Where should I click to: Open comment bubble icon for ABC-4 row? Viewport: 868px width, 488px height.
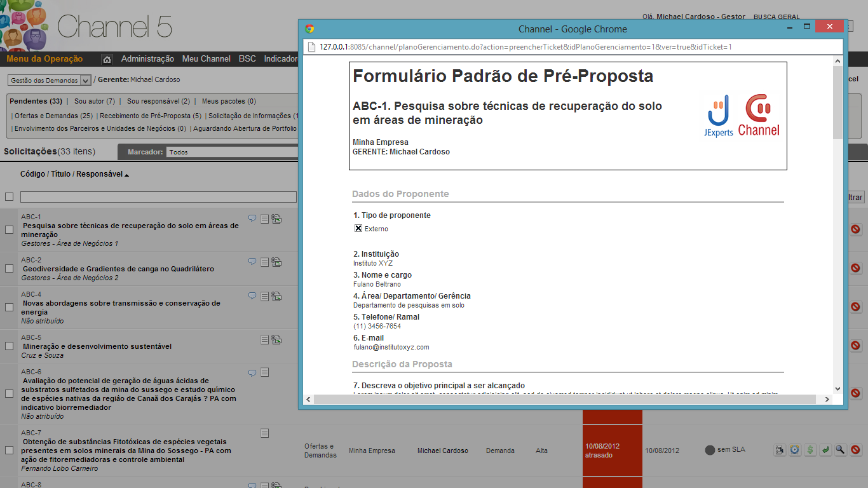coord(252,295)
